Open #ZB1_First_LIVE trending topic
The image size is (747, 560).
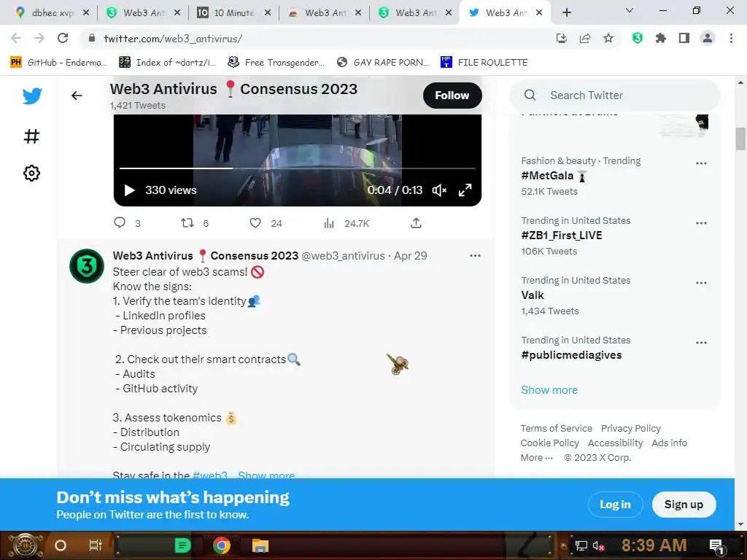click(562, 236)
